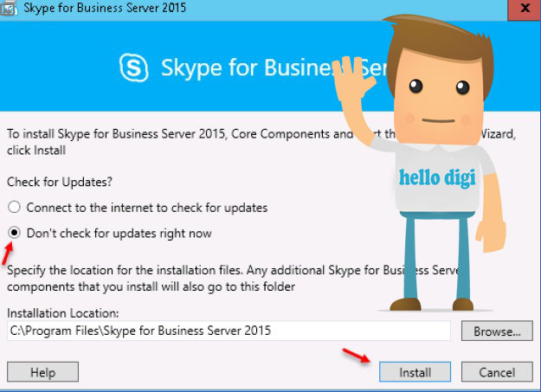Click the 'Installation Location:' label
The width and height of the screenshot is (541, 392).
point(63,313)
